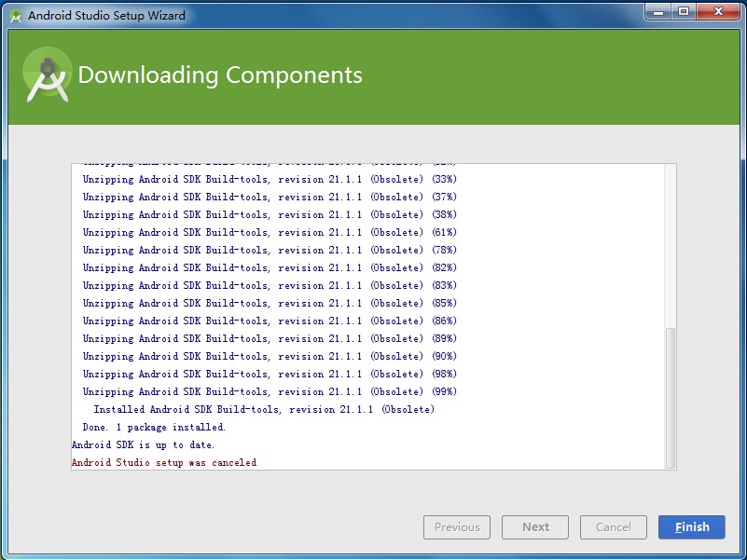This screenshot has width=747, height=560.
Task: Close the Setup Wizard window
Action: [x=718, y=11]
